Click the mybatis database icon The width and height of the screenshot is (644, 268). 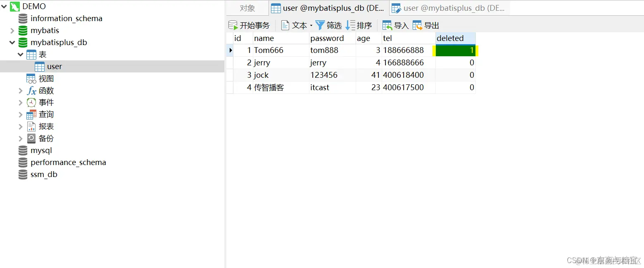click(x=23, y=31)
